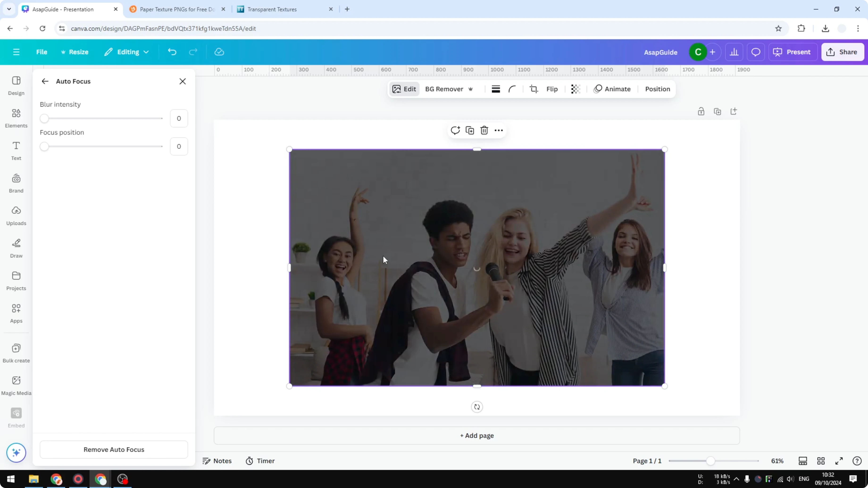Image resolution: width=868 pixels, height=488 pixels.
Task: Open Embed app in sidebar
Action: coord(16,418)
